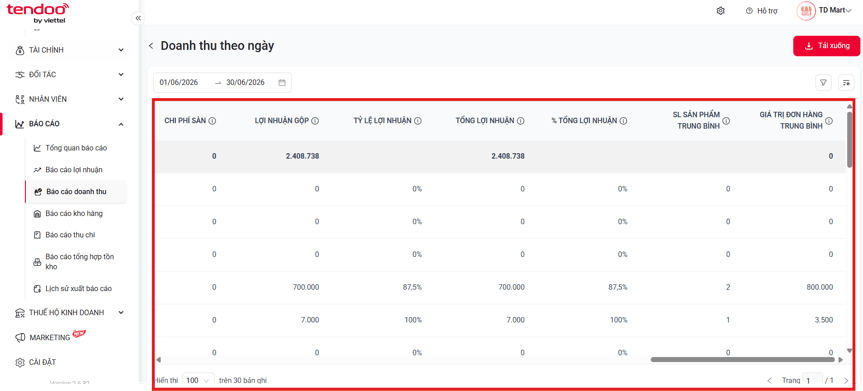
Task: Click calendar icon in date range field
Action: pos(282,83)
